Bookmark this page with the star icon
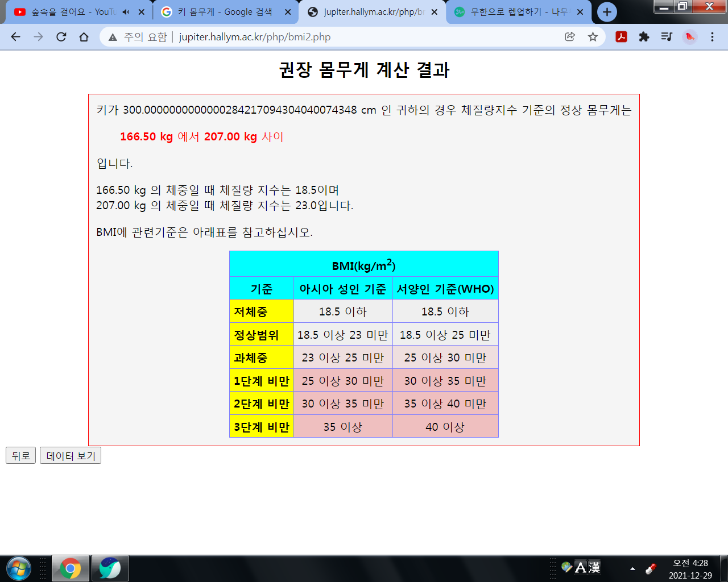 [593, 37]
